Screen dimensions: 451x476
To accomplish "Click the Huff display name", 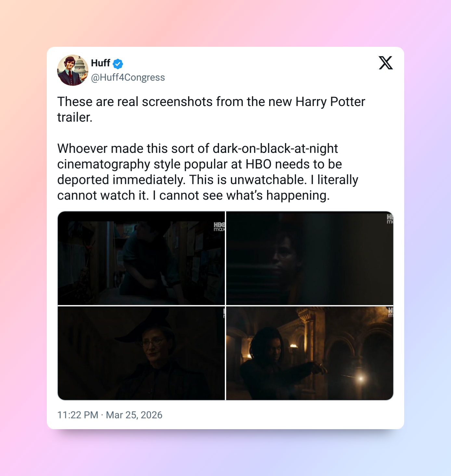I will click(x=100, y=63).
